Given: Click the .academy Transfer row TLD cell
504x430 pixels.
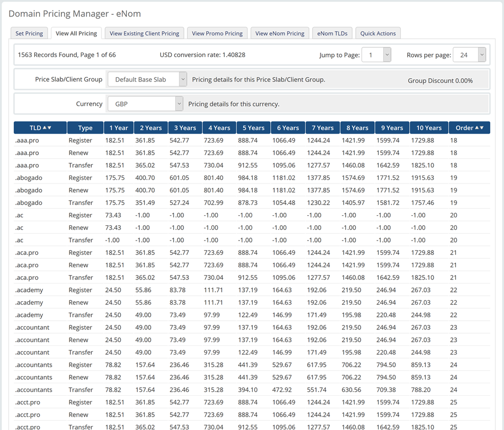Looking at the screenshot, I should click(x=29, y=315).
